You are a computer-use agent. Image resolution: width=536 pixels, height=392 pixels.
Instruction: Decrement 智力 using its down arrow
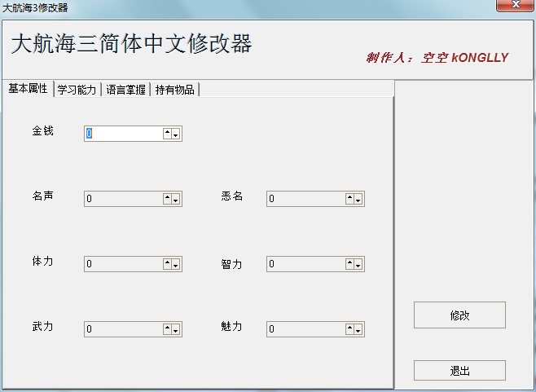pos(358,264)
